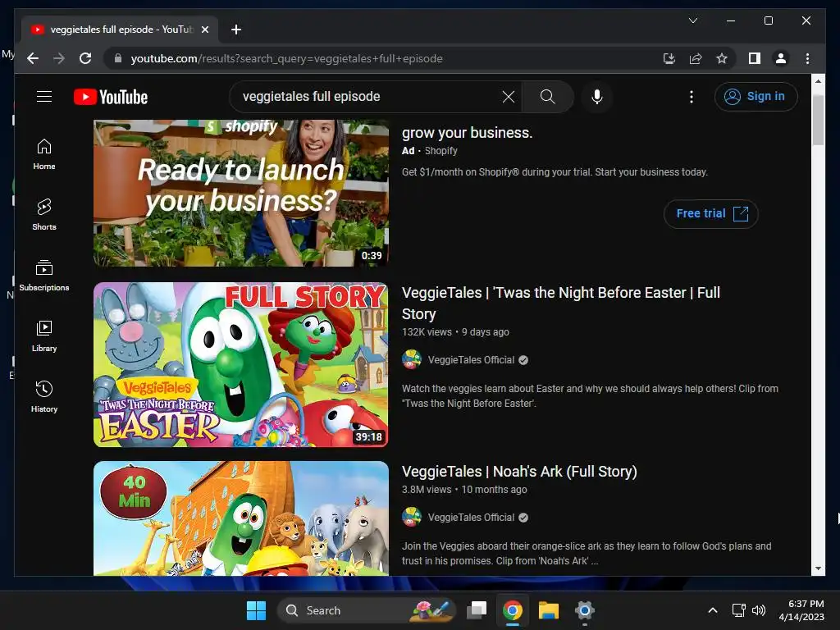The height and width of the screenshot is (630, 840).
Task: Clear the search query with X icon
Action: 509,97
